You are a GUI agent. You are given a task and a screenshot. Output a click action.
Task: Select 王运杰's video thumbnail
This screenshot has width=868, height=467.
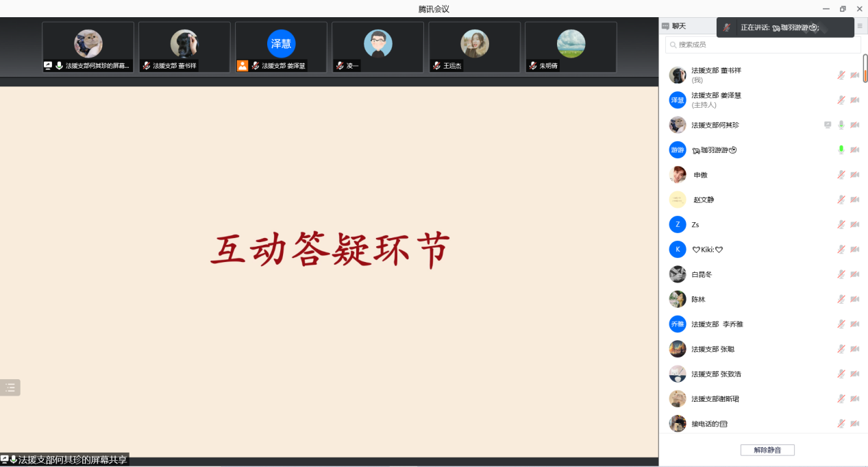[474, 47]
